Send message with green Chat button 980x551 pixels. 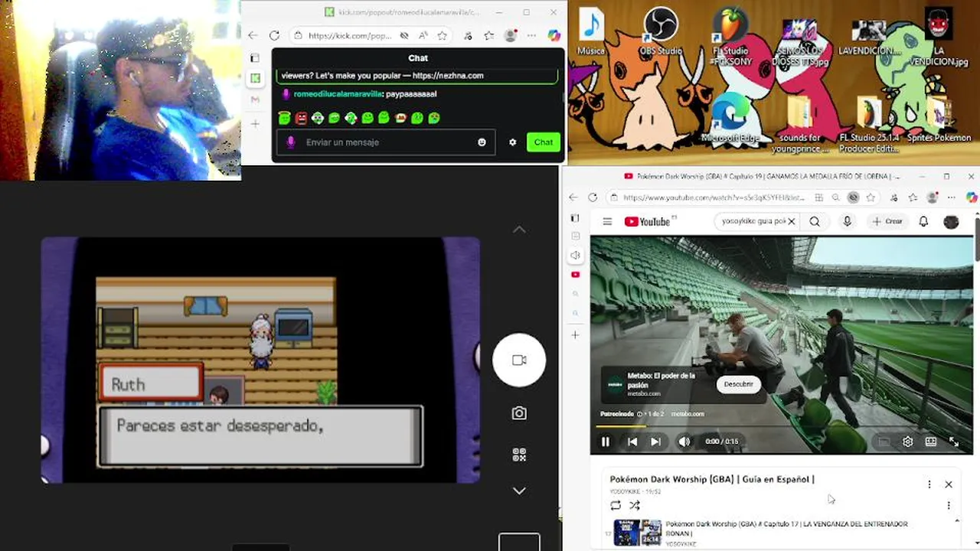click(543, 142)
